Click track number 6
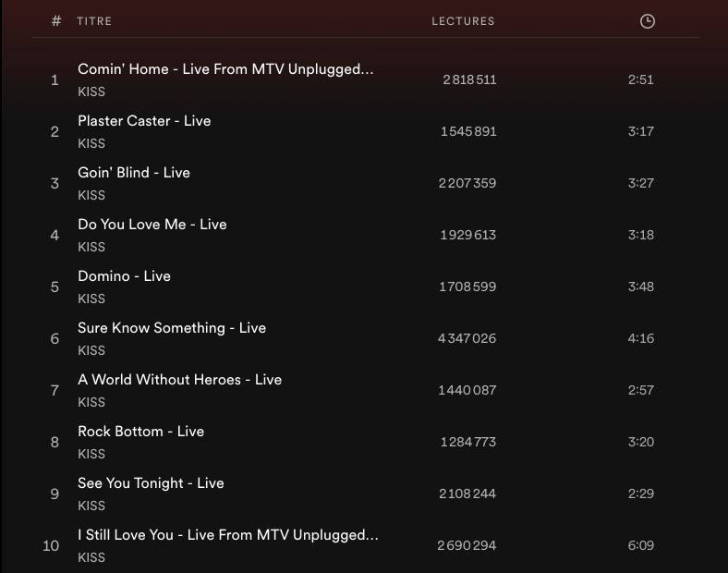Screen dimensions: 728x573 pyautogui.click(x=55, y=339)
